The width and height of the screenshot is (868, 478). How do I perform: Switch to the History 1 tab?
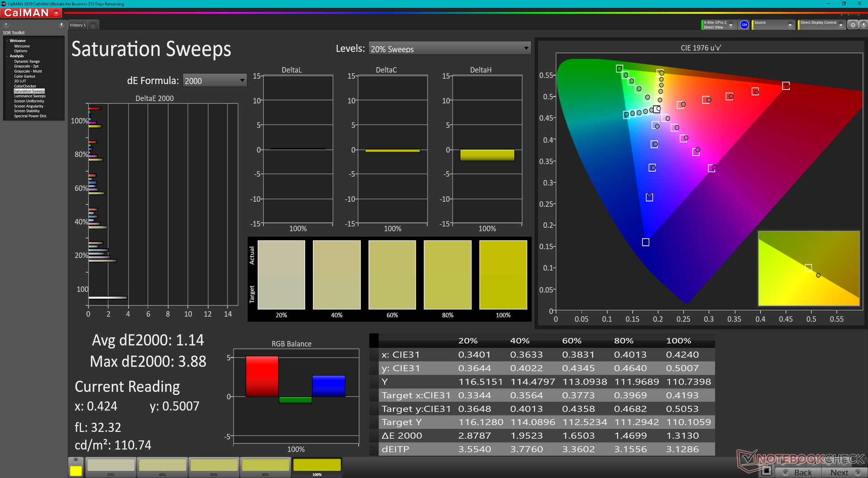[78, 25]
